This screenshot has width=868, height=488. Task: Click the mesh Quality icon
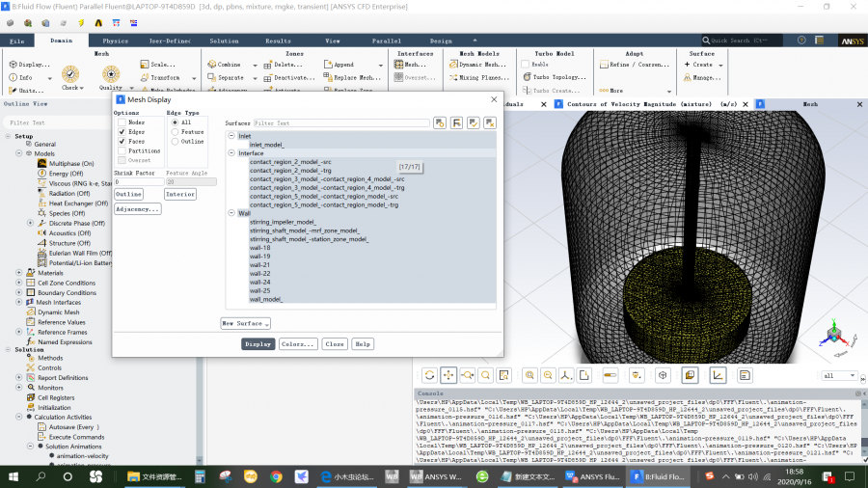111,74
